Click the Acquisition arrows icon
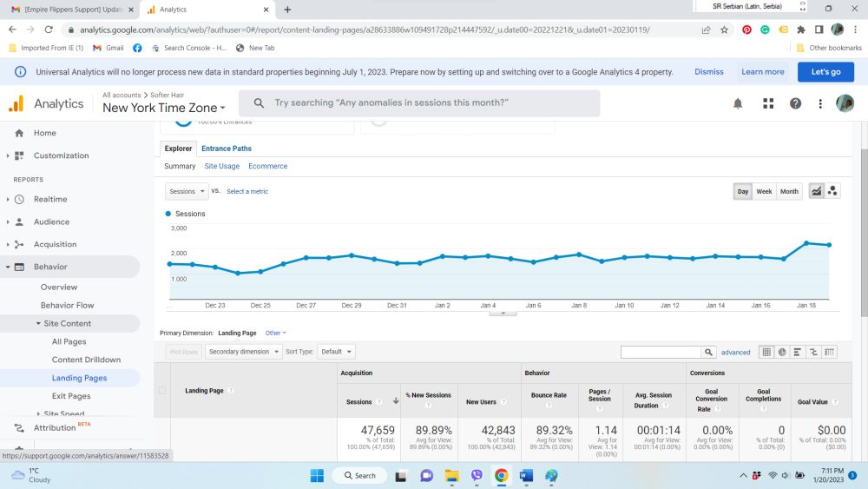Screen dimensions: 868x489 (19, 245)
